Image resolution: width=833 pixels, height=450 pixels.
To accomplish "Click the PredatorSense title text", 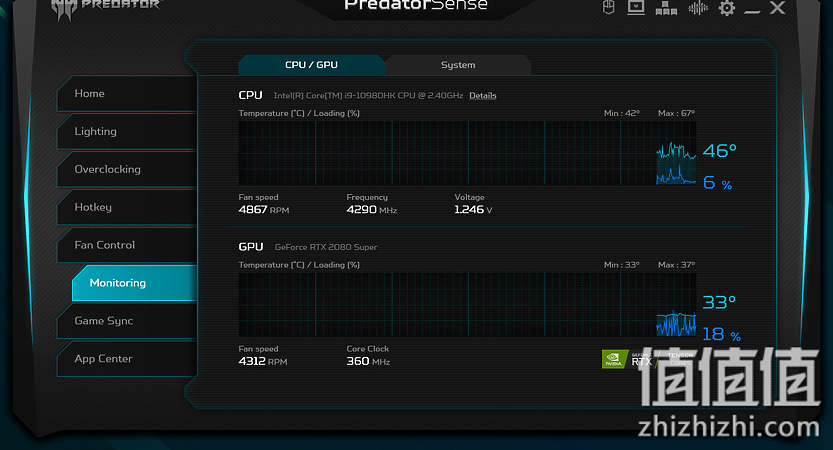I will tap(415, 5).
